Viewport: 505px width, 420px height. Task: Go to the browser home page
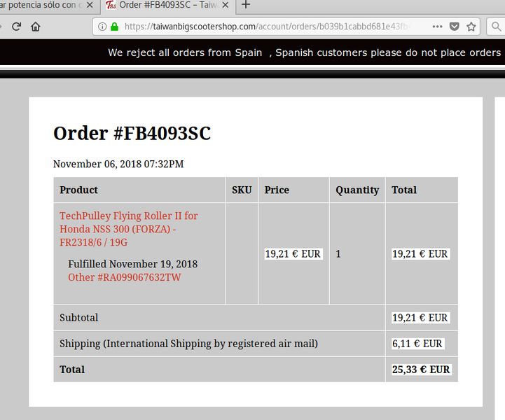[35, 27]
